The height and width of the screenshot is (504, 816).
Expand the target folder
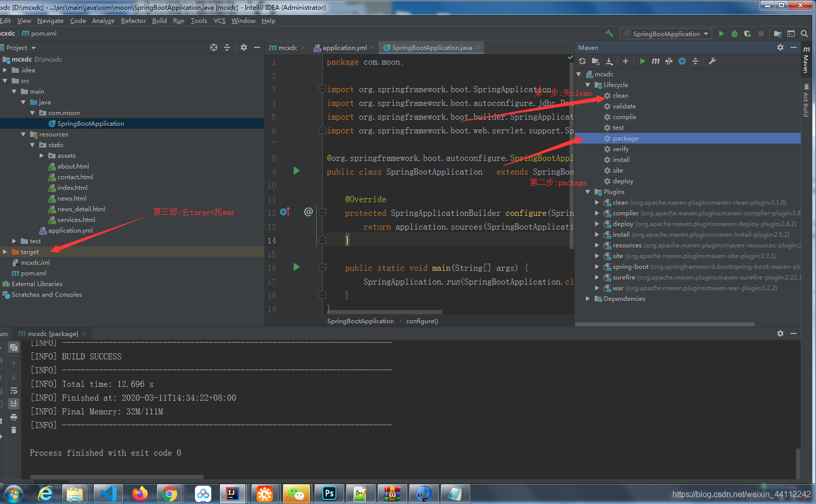(5, 252)
